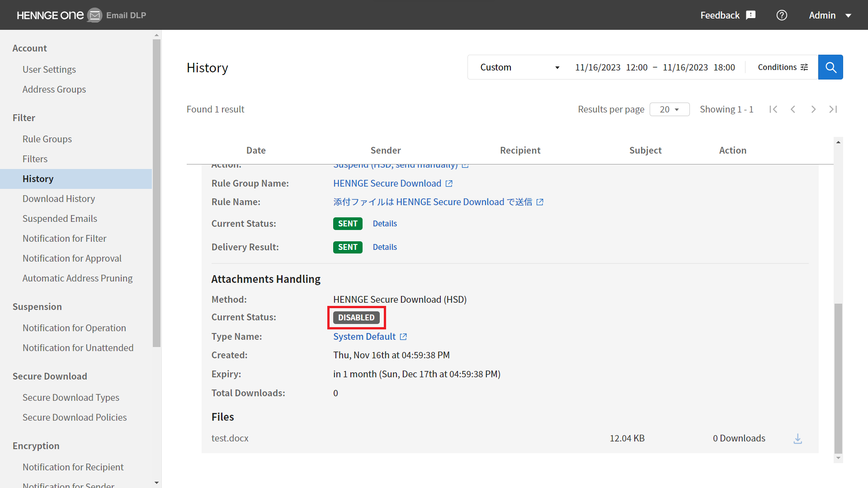Go to next results page arrow
The width and height of the screenshot is (868, 488).
pos(813,109)
